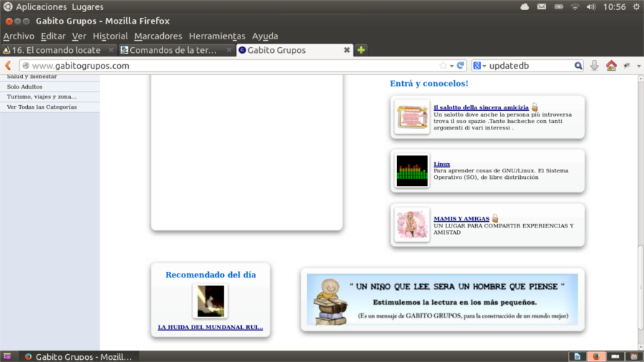The image size is (644, 362).
Task: Open the mail indicator in top panel
Action: coord(542,6)
